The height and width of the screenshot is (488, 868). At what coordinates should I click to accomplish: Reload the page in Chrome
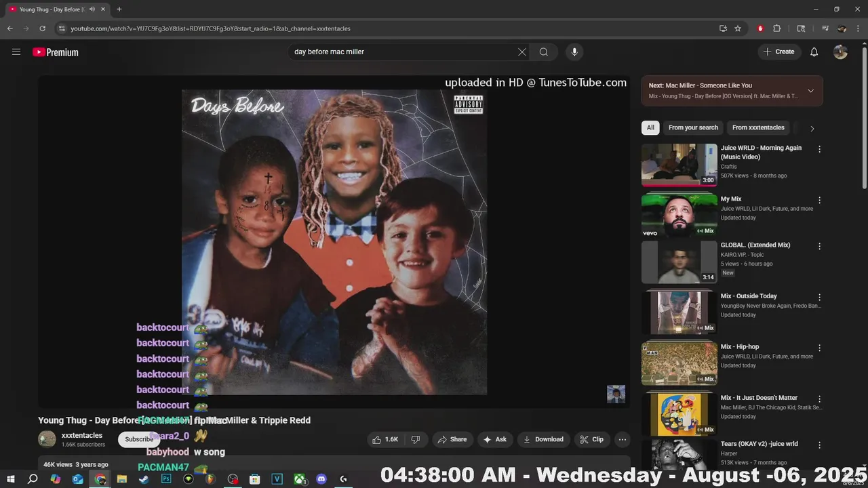[42, 28]
